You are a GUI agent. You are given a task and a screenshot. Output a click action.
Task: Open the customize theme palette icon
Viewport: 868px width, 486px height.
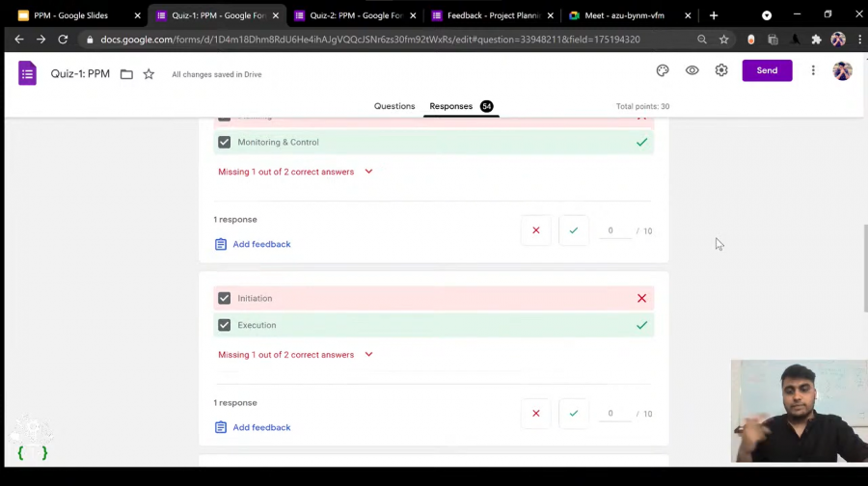coord(663,70)
